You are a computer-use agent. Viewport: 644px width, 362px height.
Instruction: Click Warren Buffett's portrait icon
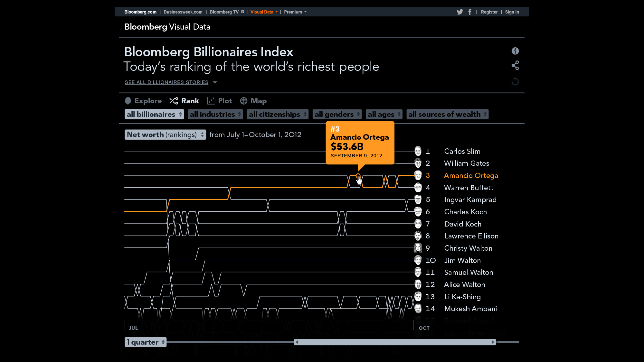[x=418, y=188]
